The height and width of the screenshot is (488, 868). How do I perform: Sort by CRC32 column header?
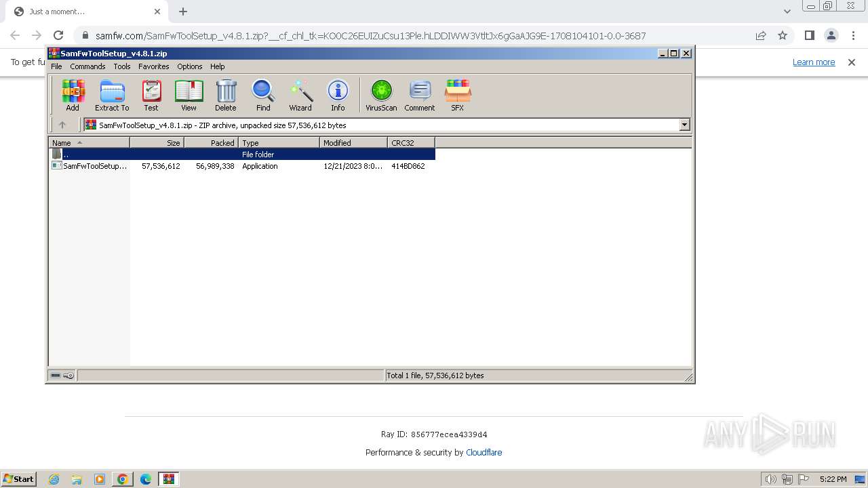(x=411, y=142)
